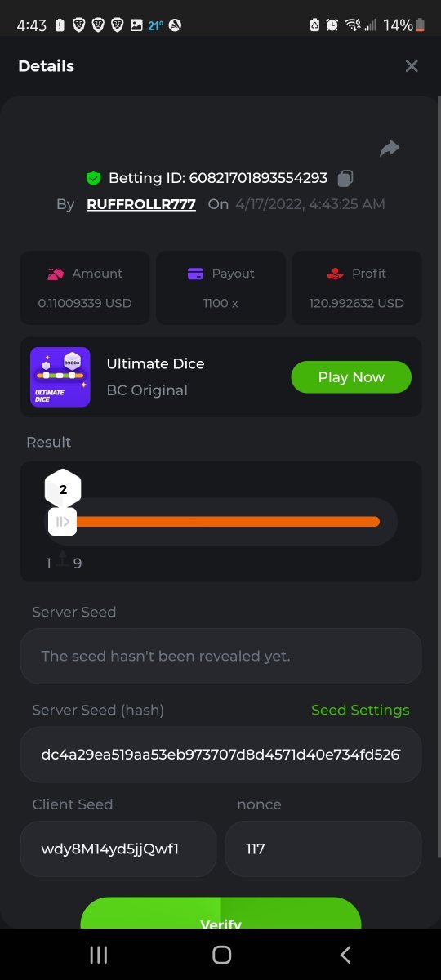Tap the Android back navigation button
This screenshot has height=980, width=441.
coord(345,955)
